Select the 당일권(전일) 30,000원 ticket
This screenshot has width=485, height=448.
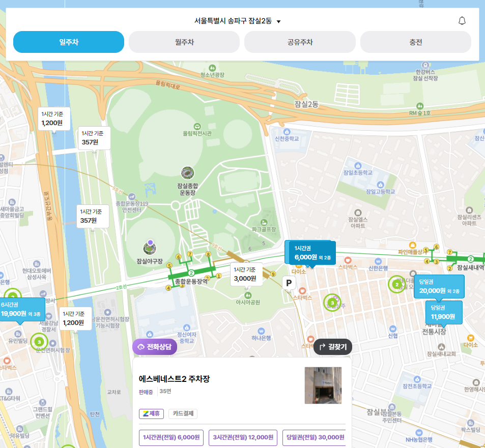(315, 437)
